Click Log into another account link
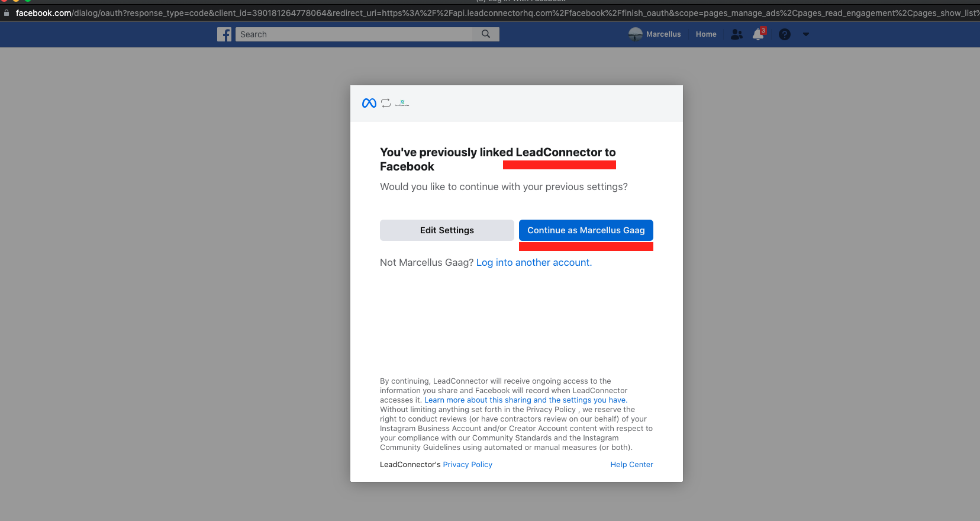Screen dimensions: 980x521 [x=534, y=262]
